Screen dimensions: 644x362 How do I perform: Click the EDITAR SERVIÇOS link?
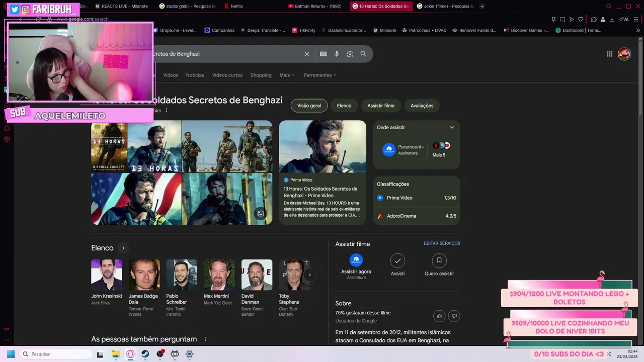point(442,243)
